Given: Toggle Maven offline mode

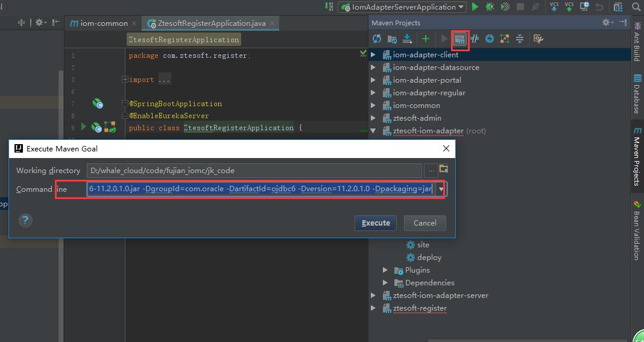Looking at the screenshot, I should click(475, 39).
